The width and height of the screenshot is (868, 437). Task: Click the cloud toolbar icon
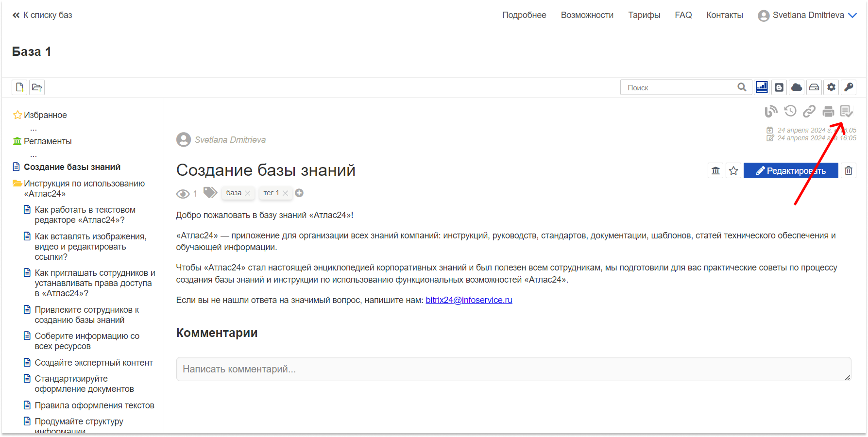[x=797, y=87]
